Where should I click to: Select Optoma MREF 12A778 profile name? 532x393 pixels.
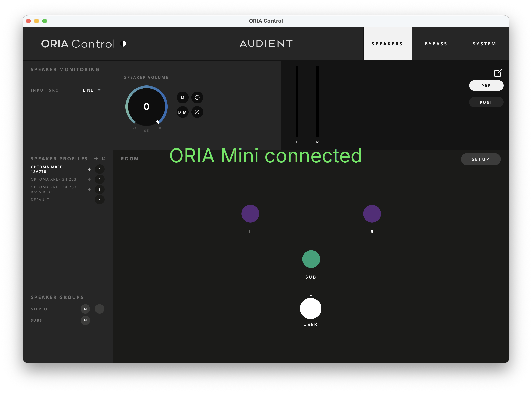coord(46,169)
